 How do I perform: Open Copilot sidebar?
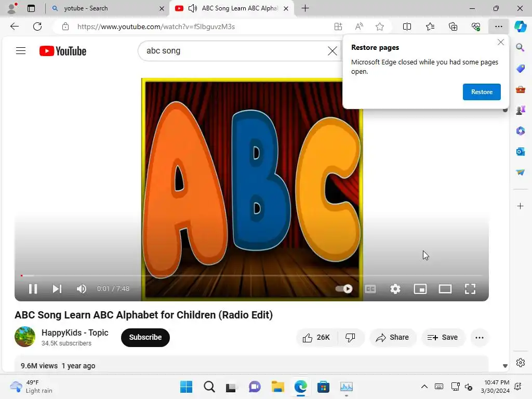pos(520,26)
